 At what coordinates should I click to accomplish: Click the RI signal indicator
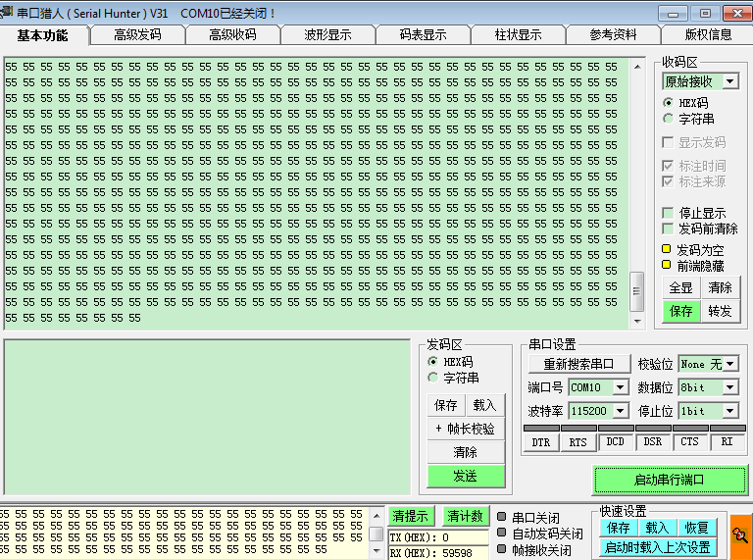(x=728, y=441)
